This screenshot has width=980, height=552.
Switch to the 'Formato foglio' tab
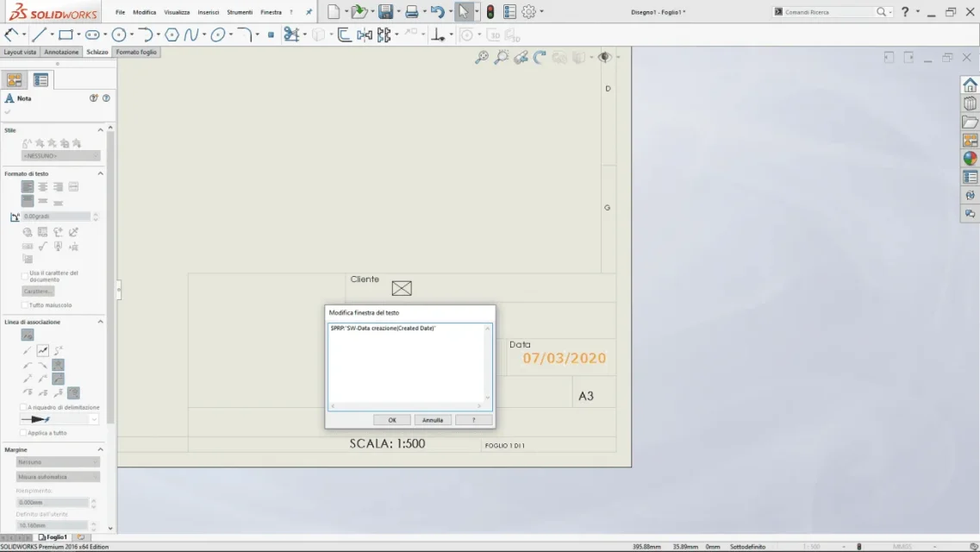(136, 52)
